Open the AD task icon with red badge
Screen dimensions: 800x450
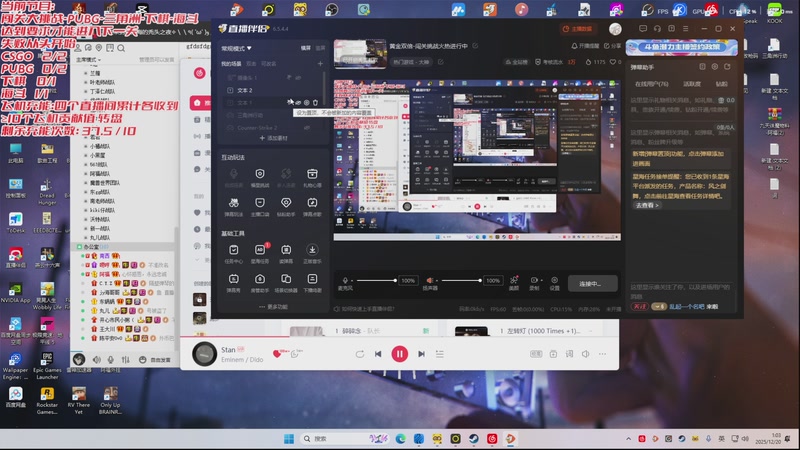click(x=260, y=249)
